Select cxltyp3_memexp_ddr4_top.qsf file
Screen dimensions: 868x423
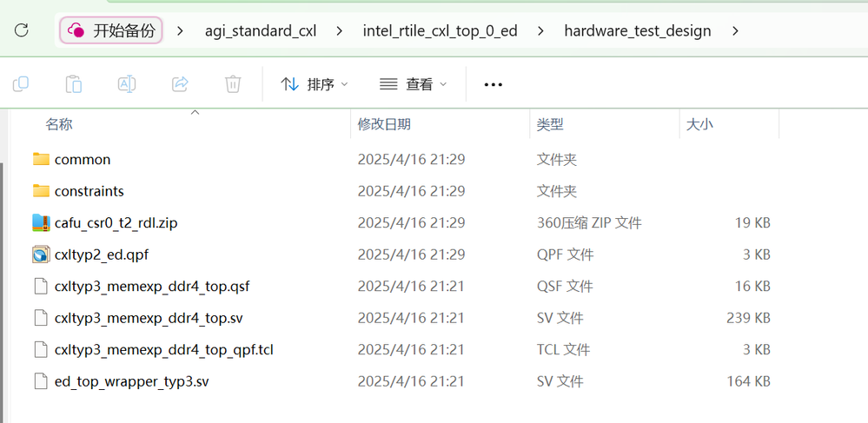(x=152, y=287)
